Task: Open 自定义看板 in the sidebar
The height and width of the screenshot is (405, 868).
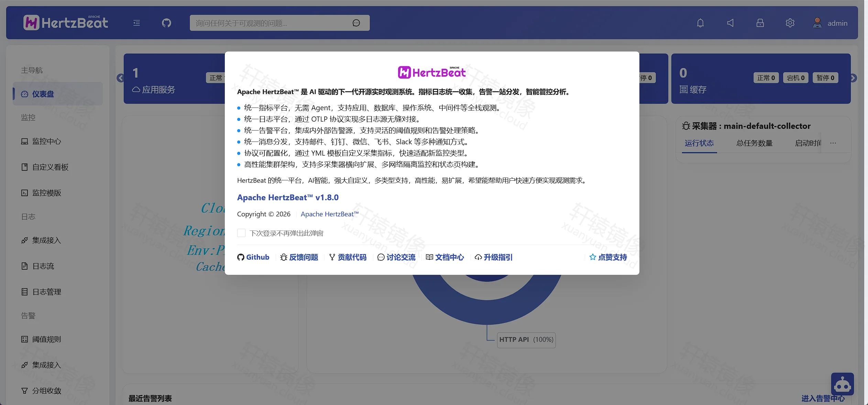Action: (58, 167)
